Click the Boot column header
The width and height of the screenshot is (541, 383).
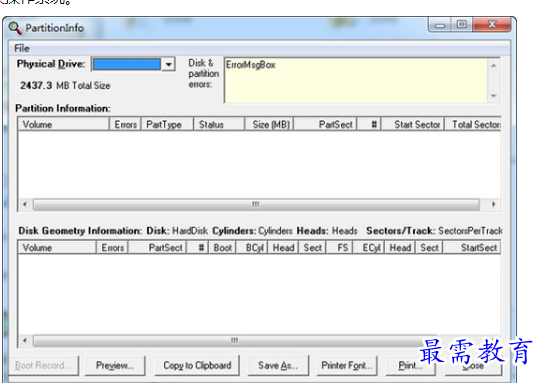tap(222, 248)
